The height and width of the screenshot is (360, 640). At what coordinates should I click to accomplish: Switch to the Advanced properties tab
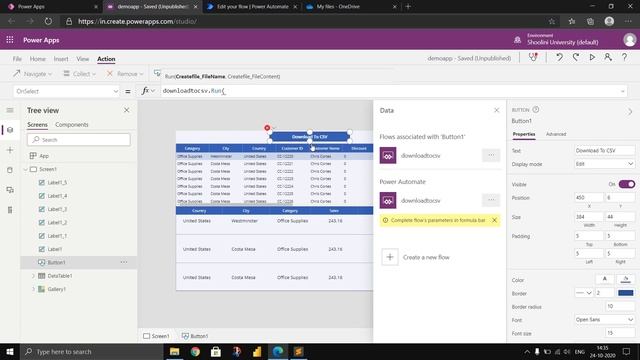click(x=556, y=134)
